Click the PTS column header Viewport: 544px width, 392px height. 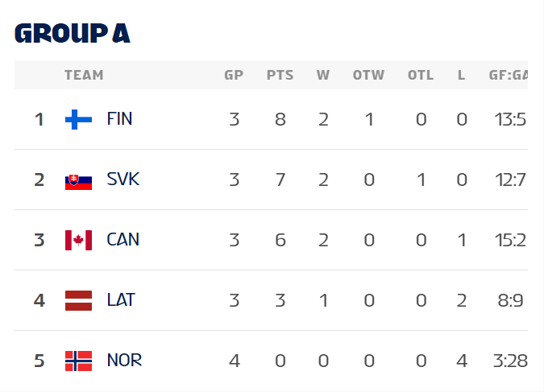[x=280, y=76]
